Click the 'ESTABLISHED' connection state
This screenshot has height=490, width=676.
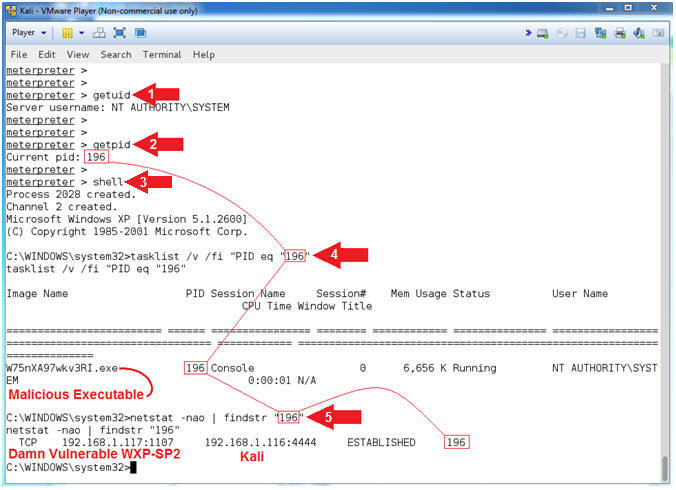381,443
